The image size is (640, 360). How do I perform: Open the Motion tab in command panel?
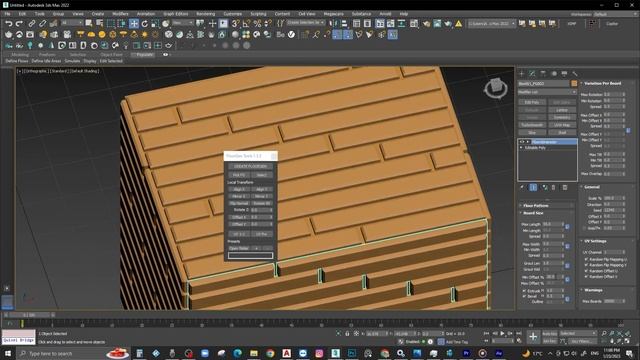coord(554,73)
